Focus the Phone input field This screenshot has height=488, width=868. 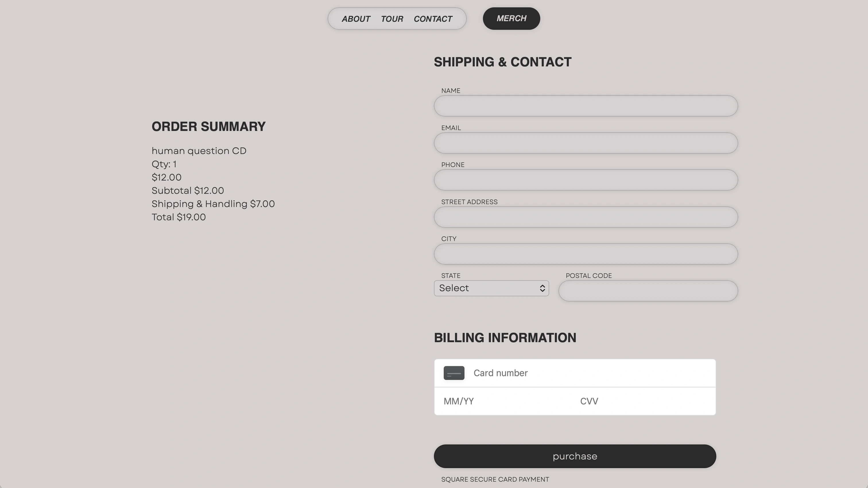(586, 180)
